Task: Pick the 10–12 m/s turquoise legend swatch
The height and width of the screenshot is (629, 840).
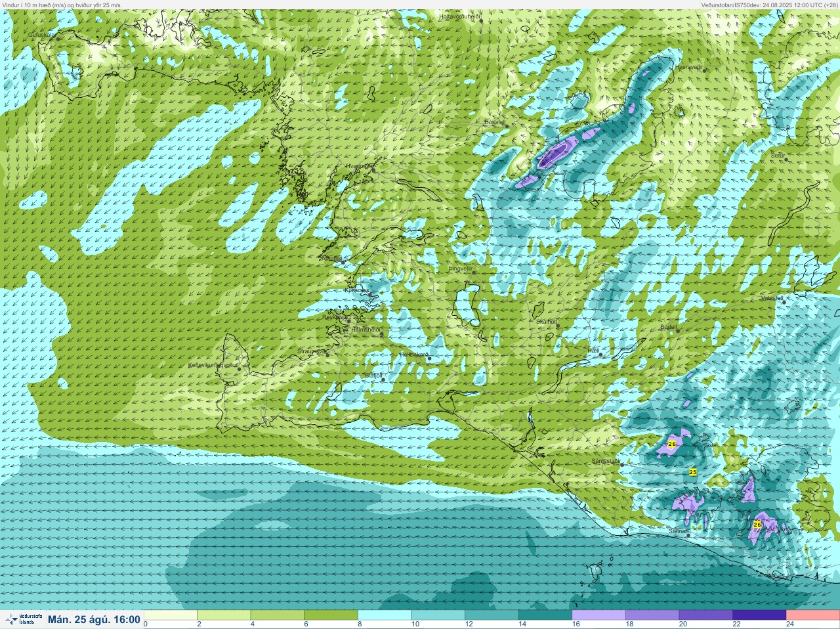Action: click(x=438, y=615)
